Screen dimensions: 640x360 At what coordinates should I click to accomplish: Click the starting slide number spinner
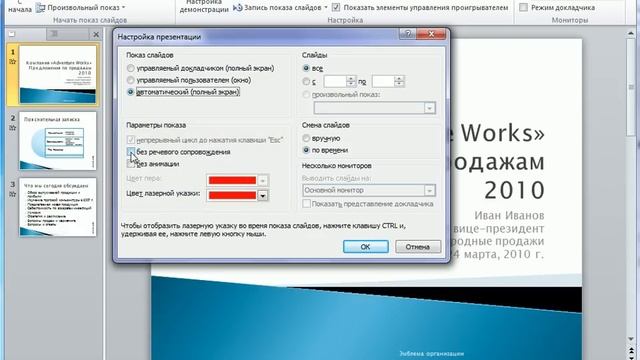351,82
